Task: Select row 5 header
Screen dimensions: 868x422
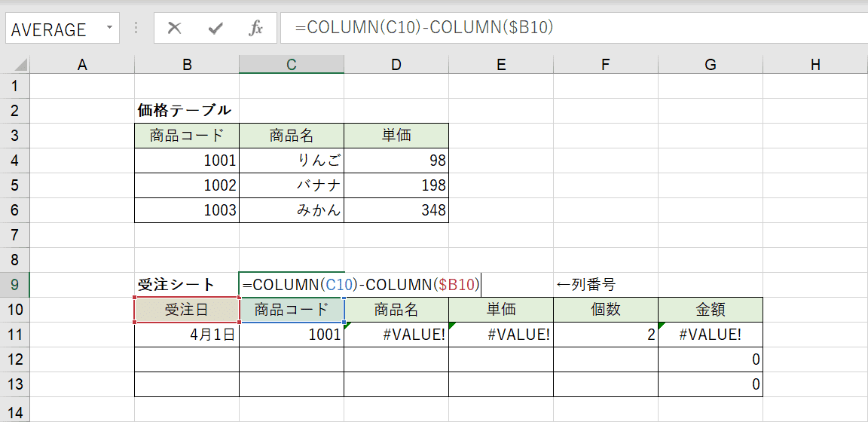Action: [x=14, y=185]
